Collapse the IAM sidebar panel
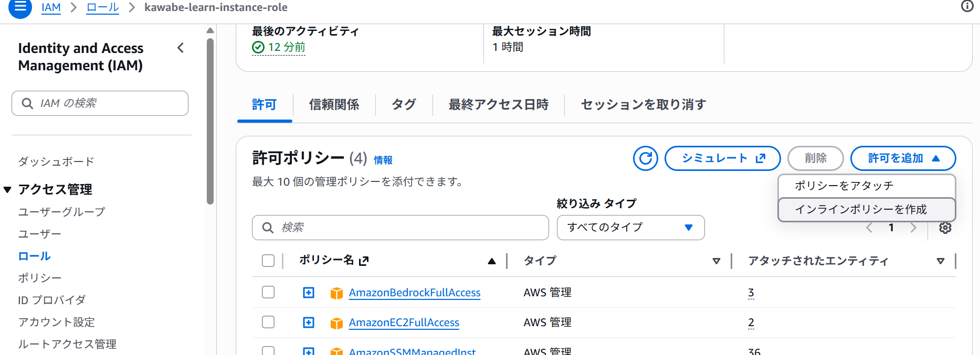The height and width of the screenshot is (355, 980). (181, 48)
